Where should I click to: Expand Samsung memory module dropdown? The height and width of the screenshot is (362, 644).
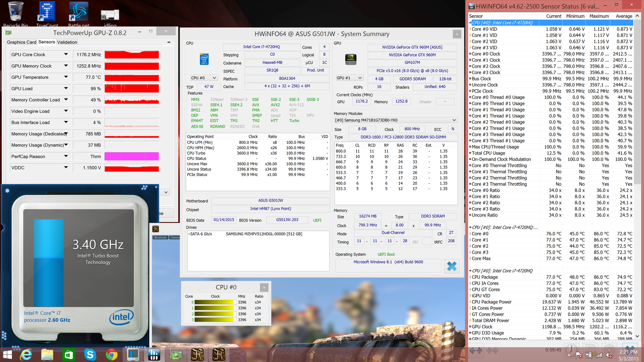click(396, 120)
